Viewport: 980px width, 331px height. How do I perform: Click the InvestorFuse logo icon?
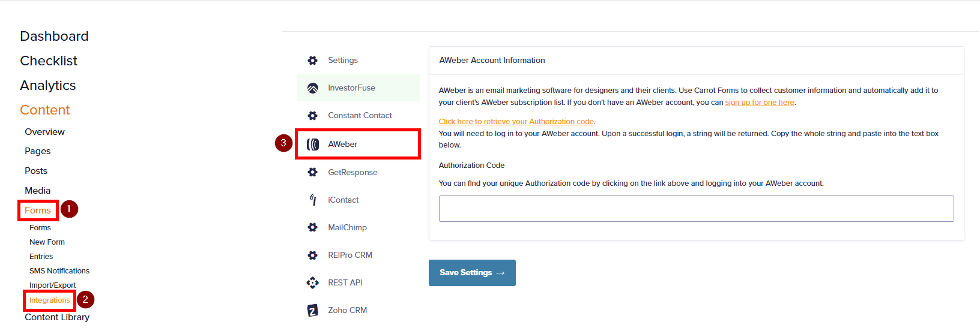point(313,88)
